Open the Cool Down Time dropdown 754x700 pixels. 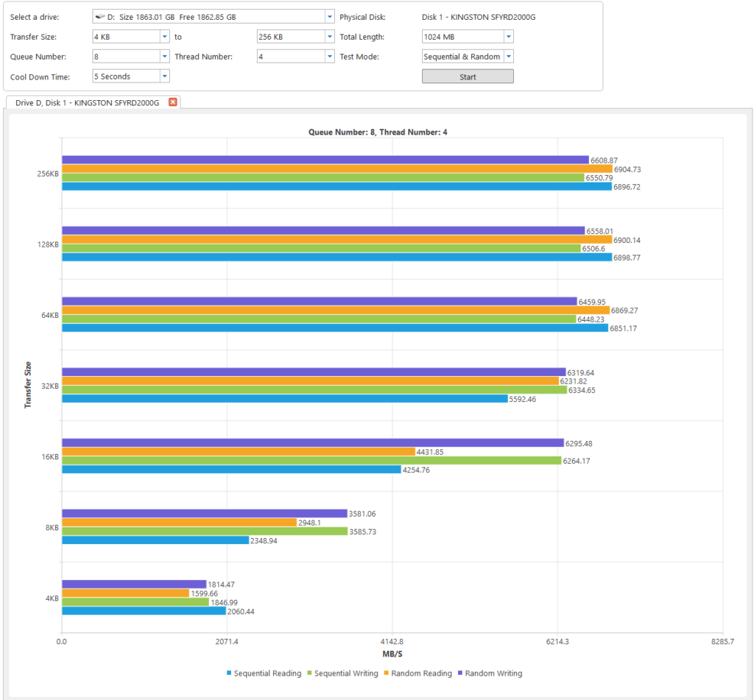pos(166,76)
